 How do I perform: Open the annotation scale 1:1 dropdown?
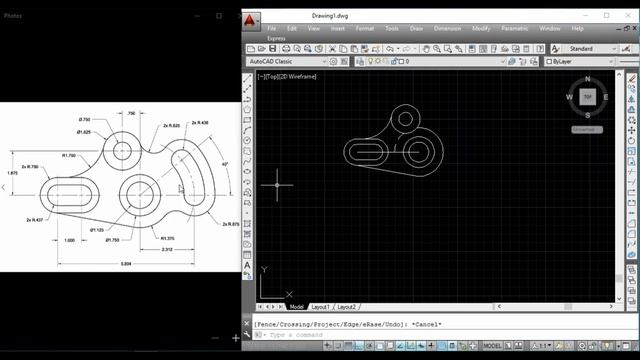542,346
